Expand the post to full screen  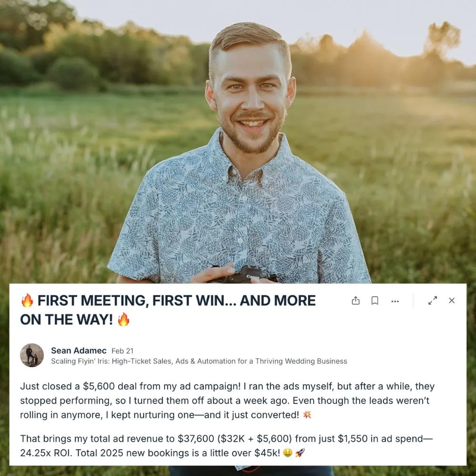(x=433, y=300)
